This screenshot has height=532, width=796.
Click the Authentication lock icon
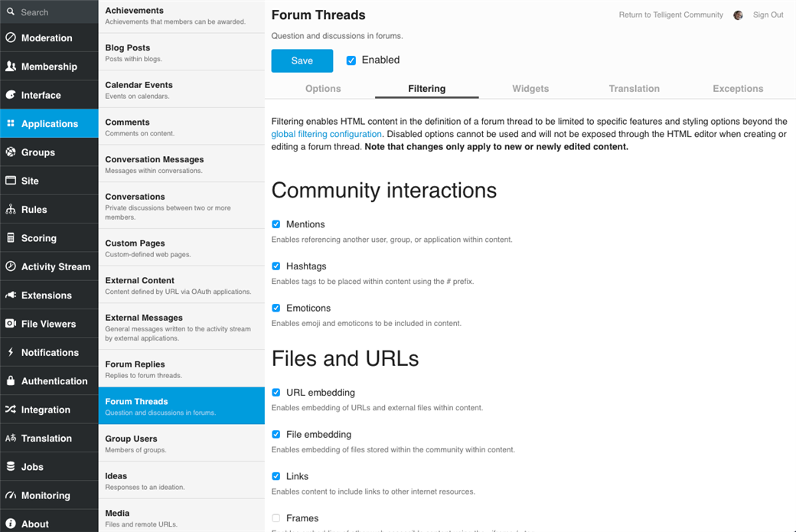(x=11, y=380)
